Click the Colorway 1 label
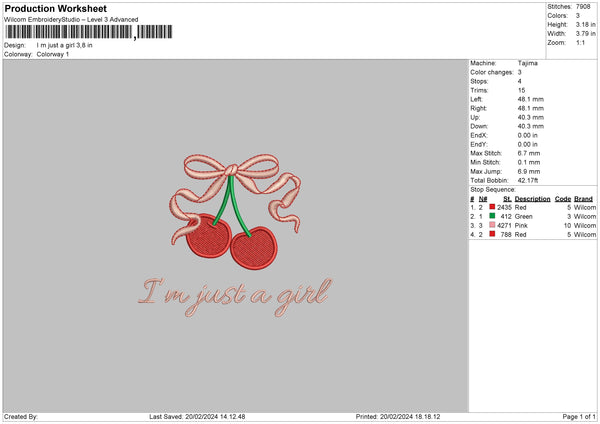 (53, 54)
